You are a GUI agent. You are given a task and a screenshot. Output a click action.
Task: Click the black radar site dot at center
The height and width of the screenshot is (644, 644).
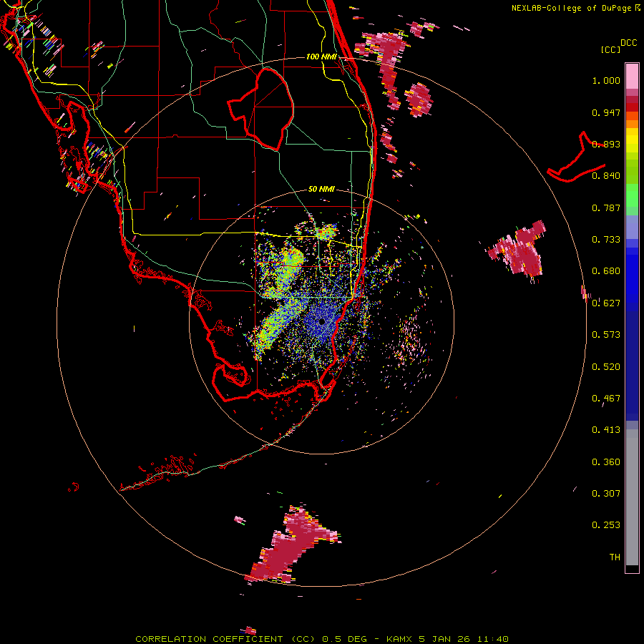pos(321,321)
